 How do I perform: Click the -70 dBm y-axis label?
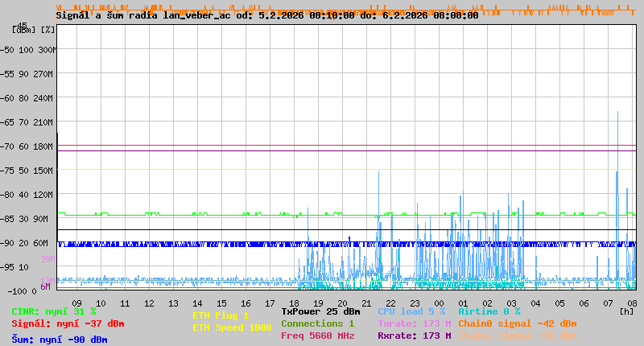(x=24, y=146)
